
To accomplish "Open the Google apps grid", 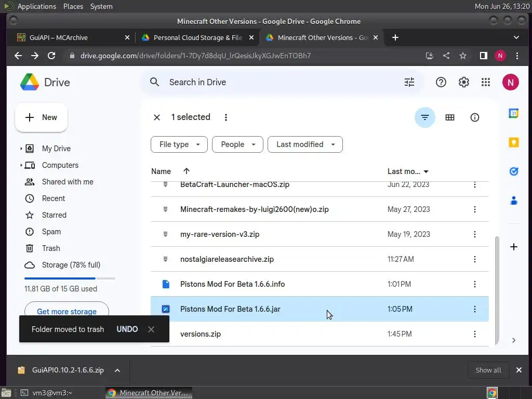I will click(x=486, y=82).
